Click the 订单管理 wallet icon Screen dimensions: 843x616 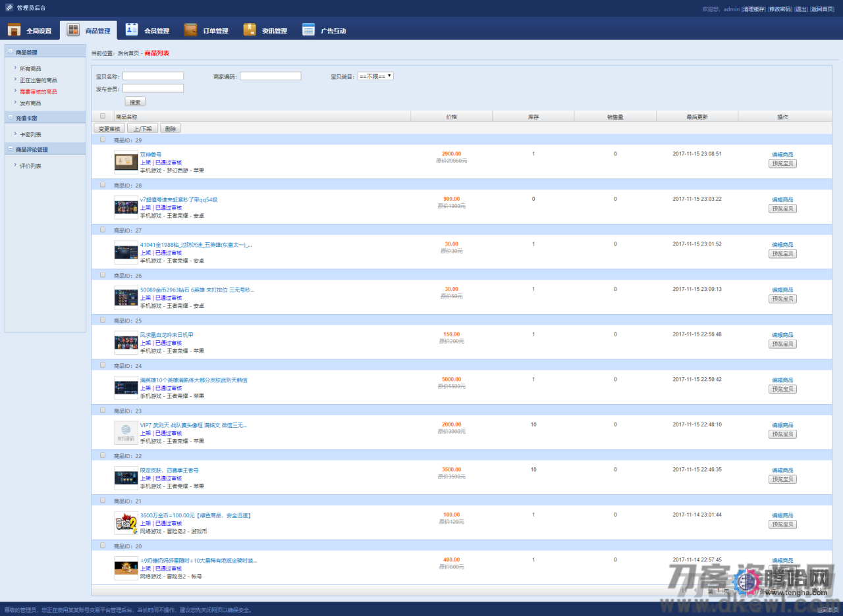[190, 30]
